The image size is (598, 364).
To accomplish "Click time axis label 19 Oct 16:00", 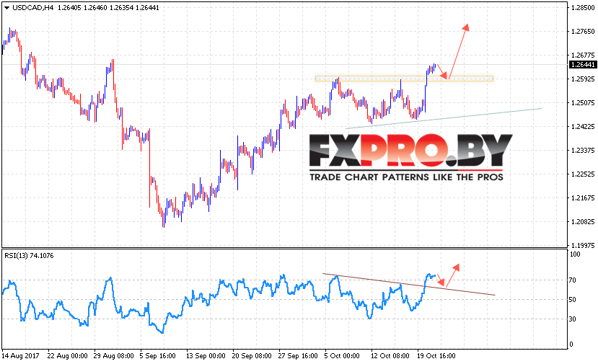I will pyautogui.click(x=436, y=356).
